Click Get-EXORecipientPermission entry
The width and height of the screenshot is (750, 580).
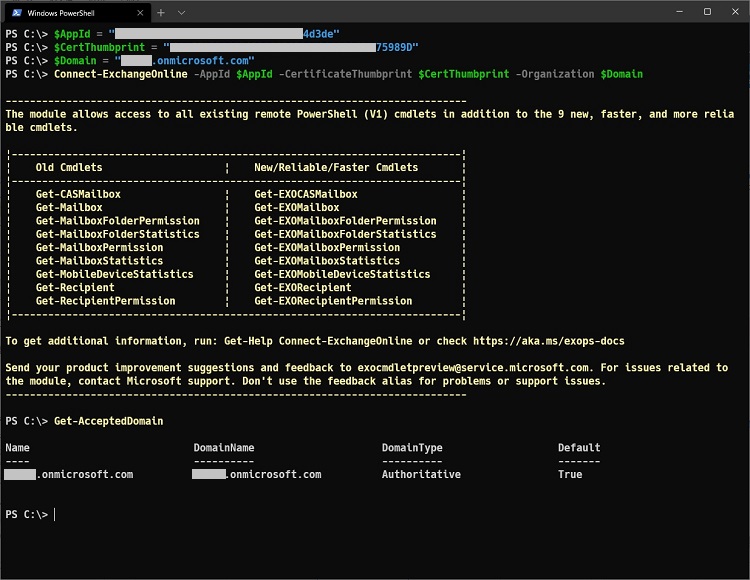tap(333, 301)
